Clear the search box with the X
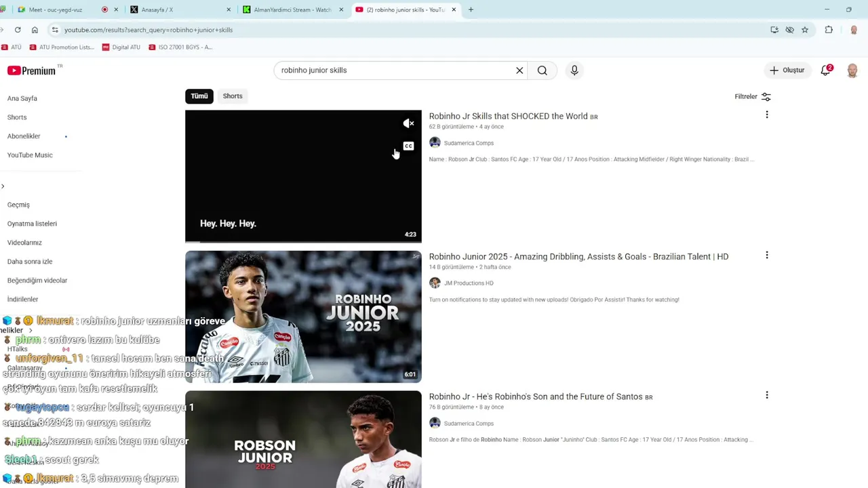 [x=519, y=70]
